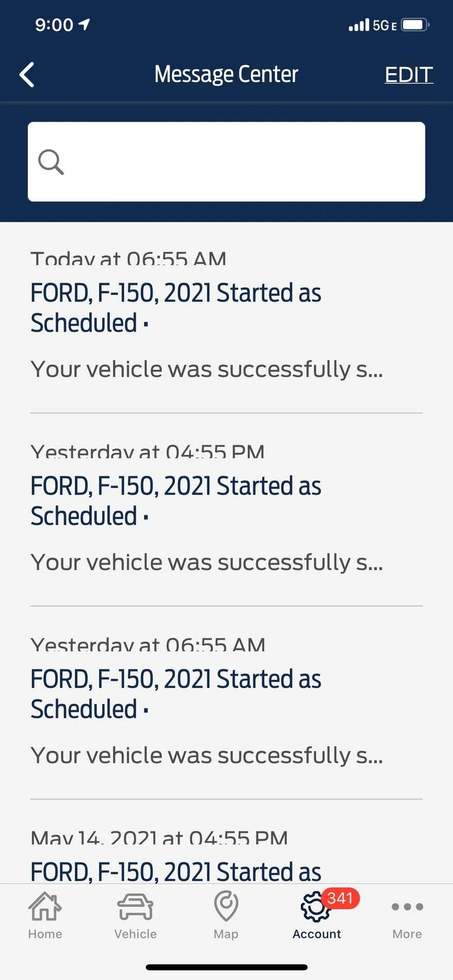Open the More three-dots menu
This screenshot has height=980, width=453.
407,907
